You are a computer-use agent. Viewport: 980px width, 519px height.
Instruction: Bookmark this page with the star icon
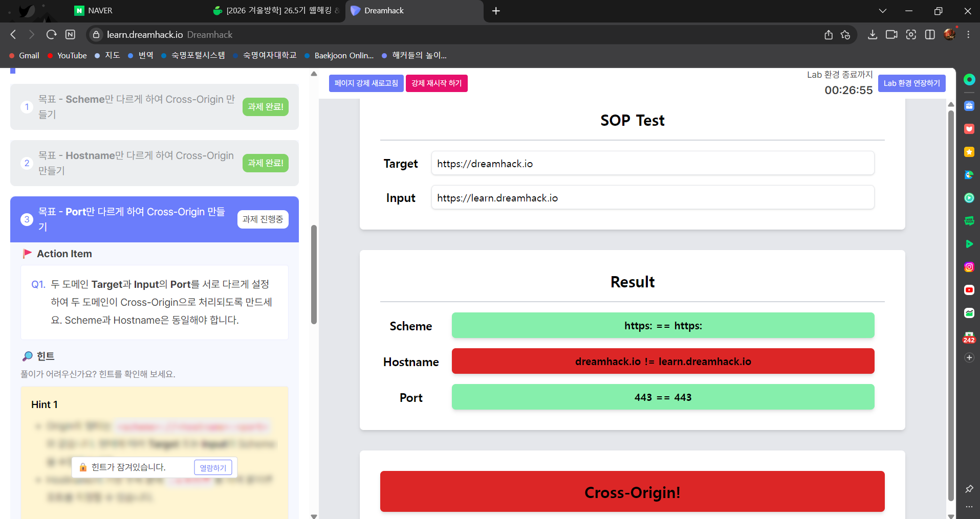tap(845, 35)
